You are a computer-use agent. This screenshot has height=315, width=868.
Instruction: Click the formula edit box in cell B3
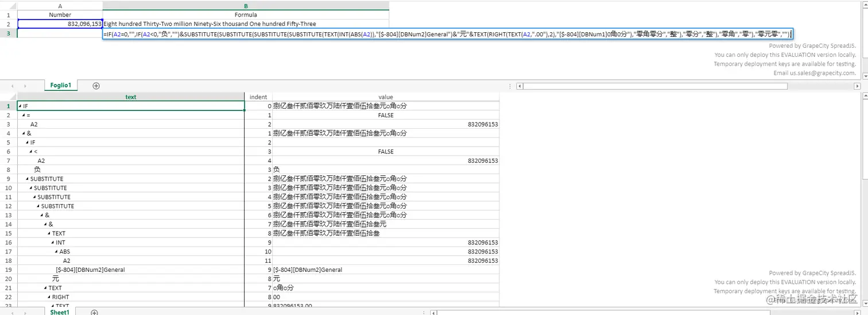(x=448, y=34)
